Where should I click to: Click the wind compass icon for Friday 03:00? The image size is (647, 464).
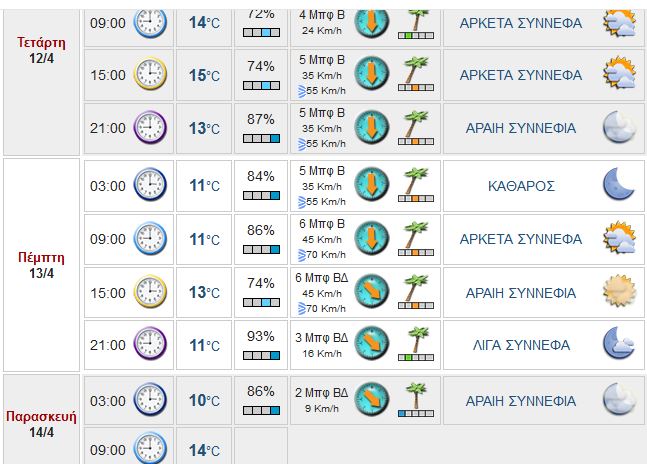pos(372,399)
